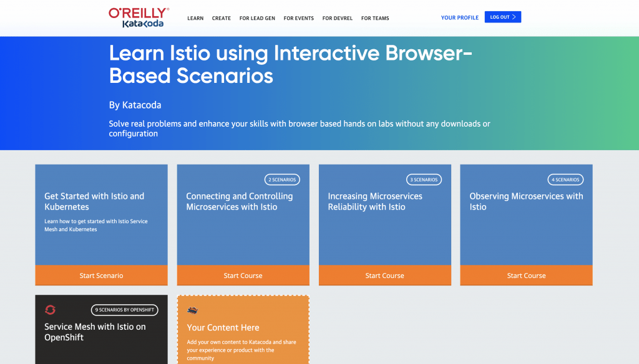
Task: Click the OpenShift logo icon on Service Mesh card
Action: click(50, 310)
